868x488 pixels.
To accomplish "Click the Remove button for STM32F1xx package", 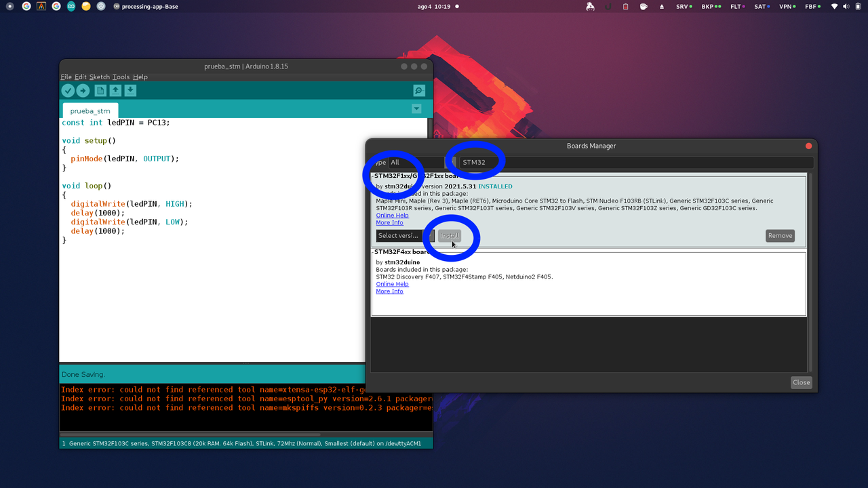I will (x=780, y=235).
